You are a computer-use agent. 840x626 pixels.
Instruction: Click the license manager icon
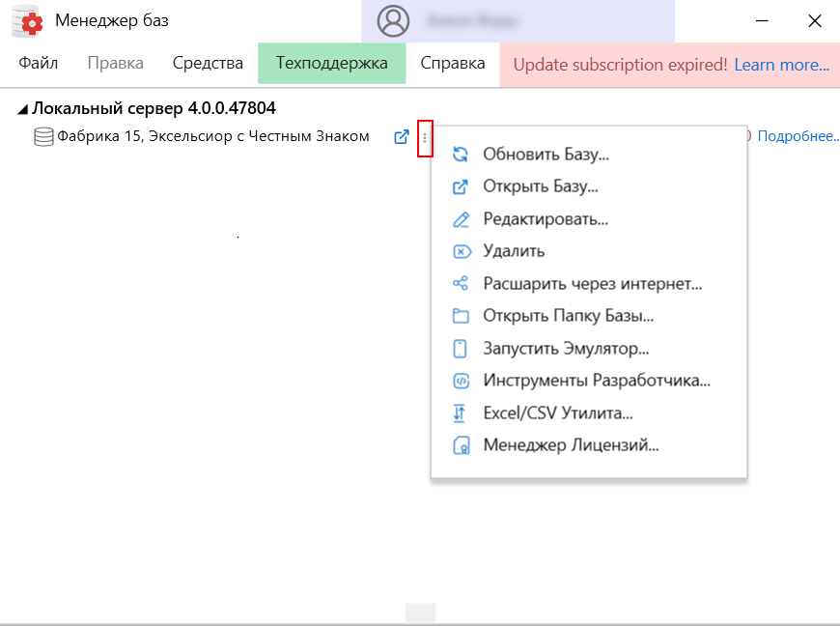(462, 446)
